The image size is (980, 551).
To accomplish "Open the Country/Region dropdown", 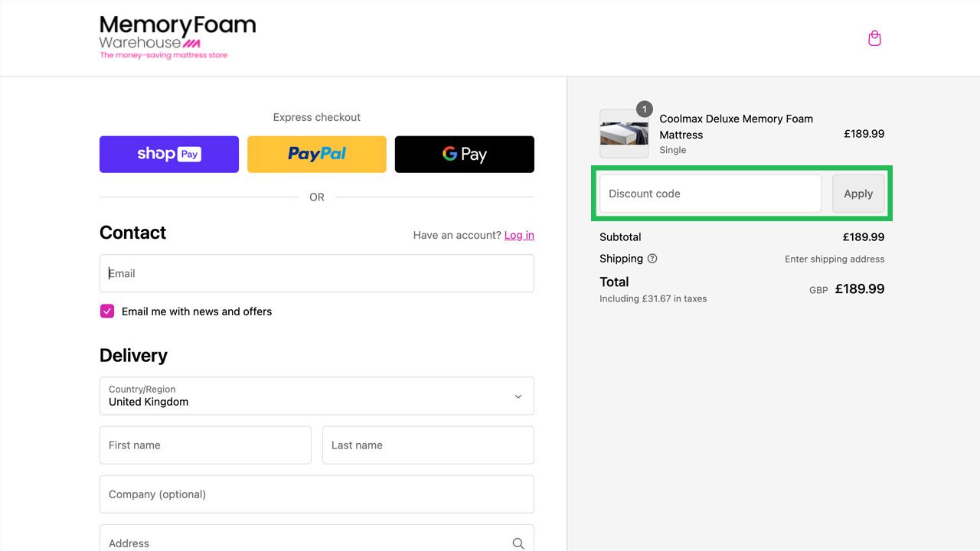I will 317,396.
